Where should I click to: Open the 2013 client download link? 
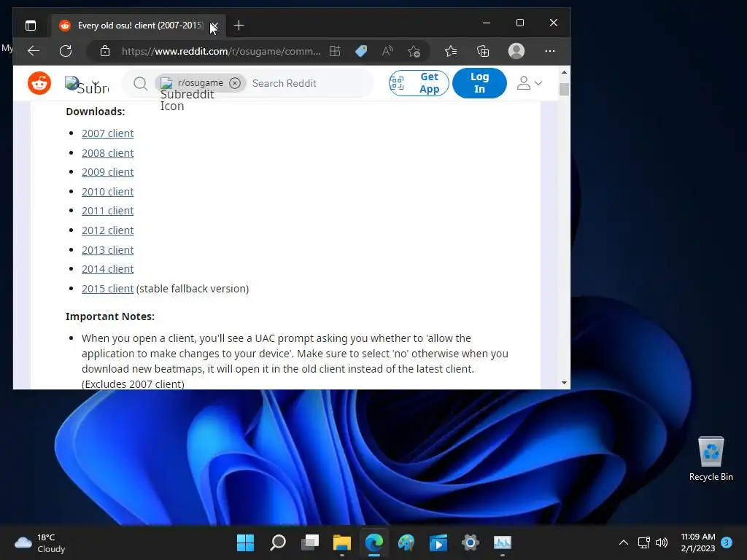click(x=108, y=250)
